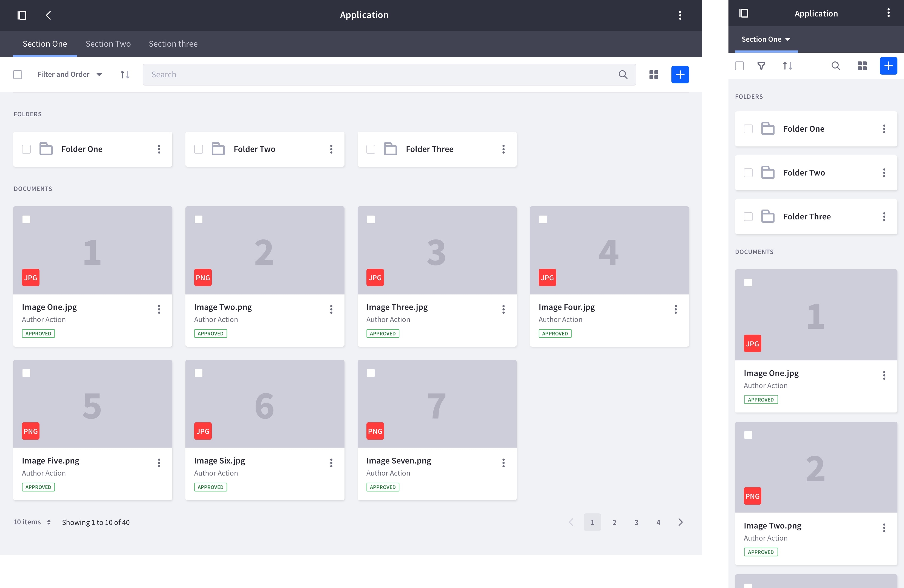
Task: Switch to card view in the main toolbar
Action: [x=654, y=74]
